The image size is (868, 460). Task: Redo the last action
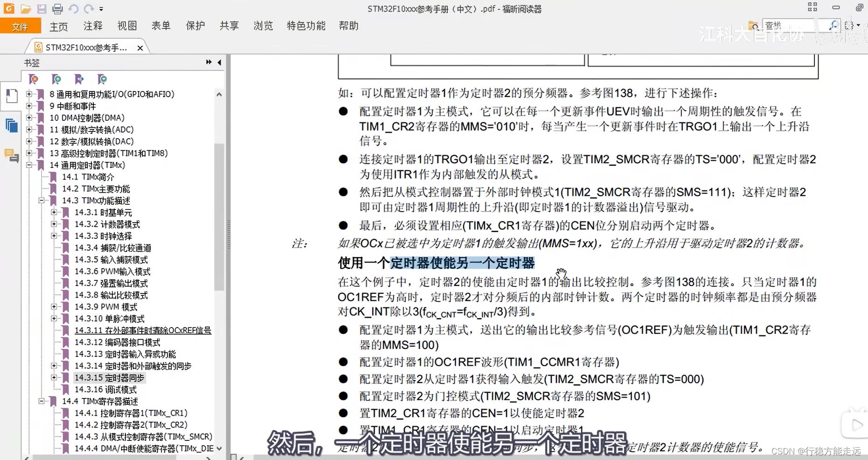tap(89, 9)
